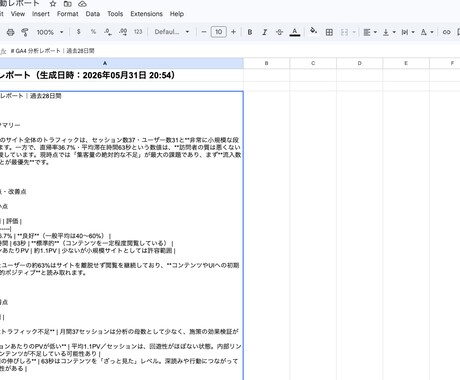Image resolution: width=460 pixels, height=380 pixels.
Task: Open vertical align dropdown
Action: coord(389,32)
